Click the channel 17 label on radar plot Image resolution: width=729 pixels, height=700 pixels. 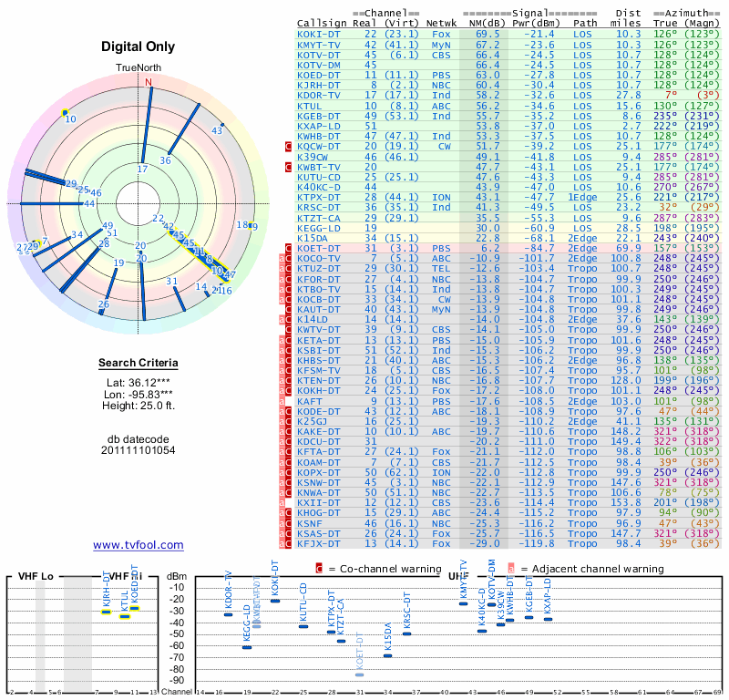pyautogui.click(x=142, y=169)
